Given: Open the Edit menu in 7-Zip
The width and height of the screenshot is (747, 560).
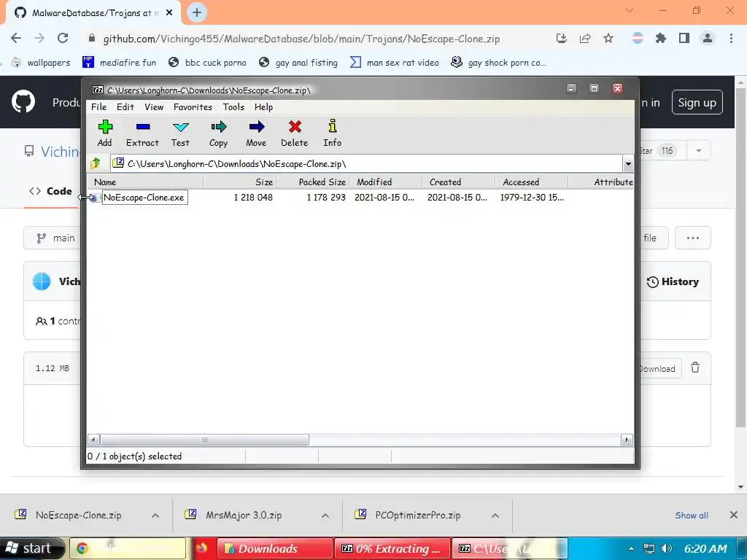Looking at the screenshot, I should click(x=125, y=107).
